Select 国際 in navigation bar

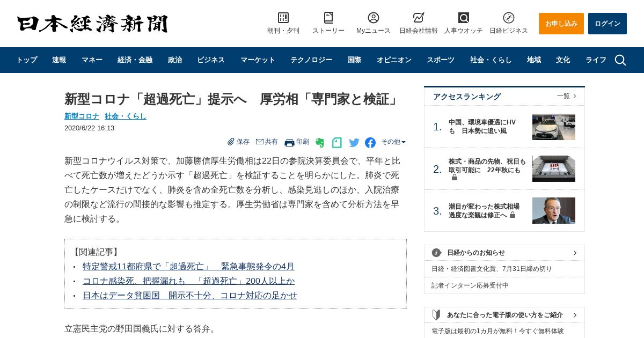tap(354, 60)
